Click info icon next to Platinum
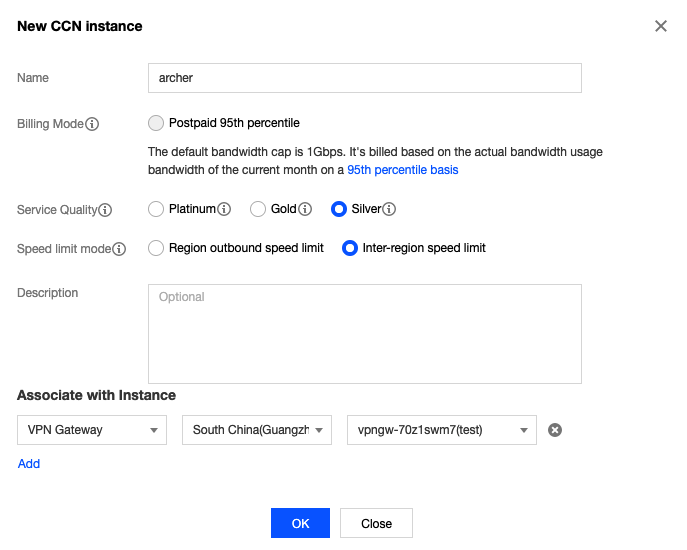Image resolution: width=687 pixels, height=550 pixels. coord(224,209)
